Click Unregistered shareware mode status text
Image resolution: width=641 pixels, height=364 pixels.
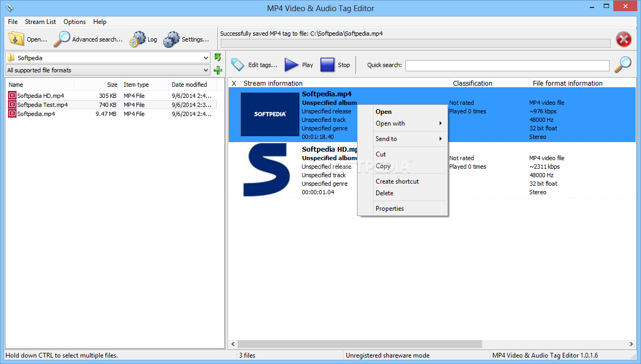tap(387, 355)
